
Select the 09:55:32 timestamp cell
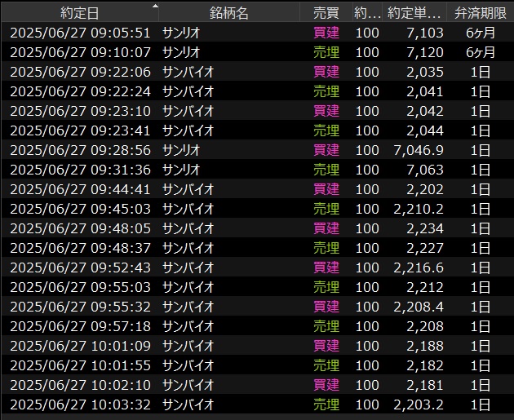[x=80, y=307]
